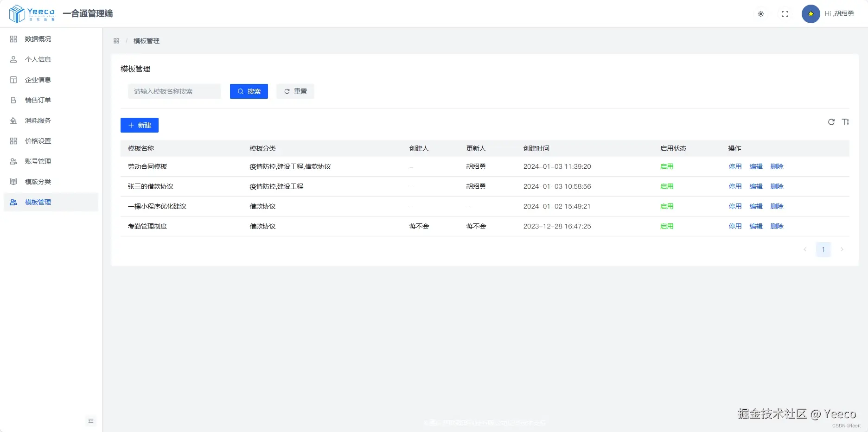The height and width of the screenshot is (432, 868).
Task: Delete the 张三的借款协议 row
Action: [x=777, y=186]
